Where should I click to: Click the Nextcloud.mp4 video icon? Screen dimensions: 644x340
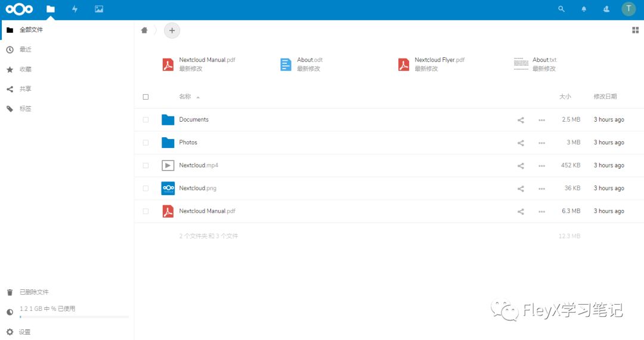[168, 165]
